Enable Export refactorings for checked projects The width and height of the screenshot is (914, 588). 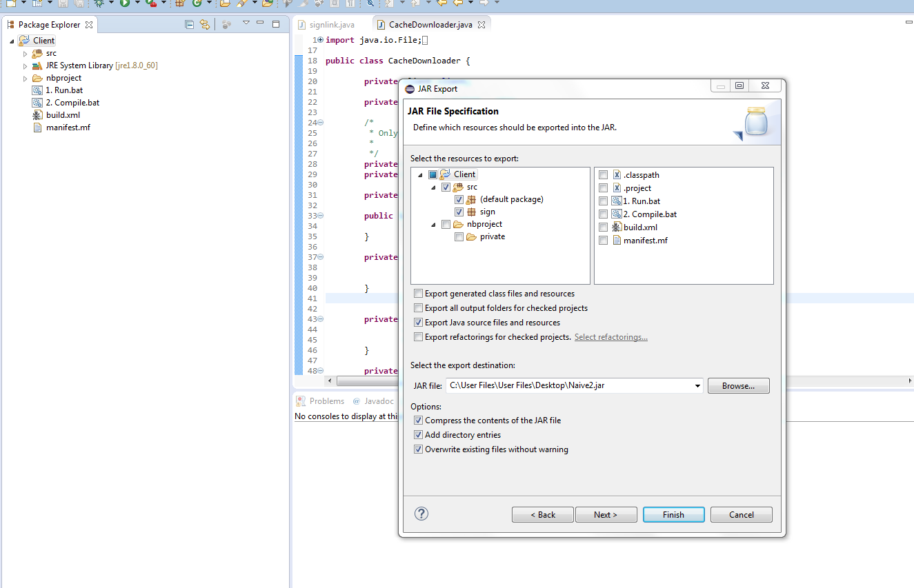[x=418, y=337]
